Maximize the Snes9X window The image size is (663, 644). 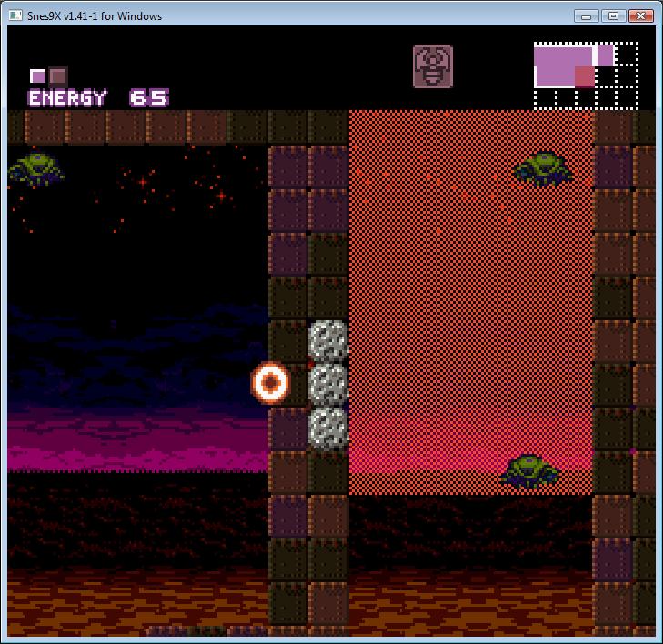[x=613, y=16]
